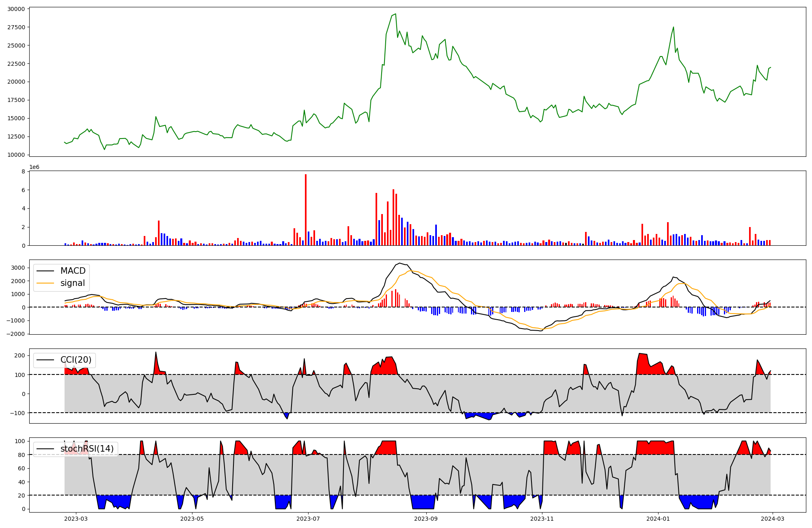Click the black MACD legend line sample
This screenshot has height=528, width=812.
point(45,271)
